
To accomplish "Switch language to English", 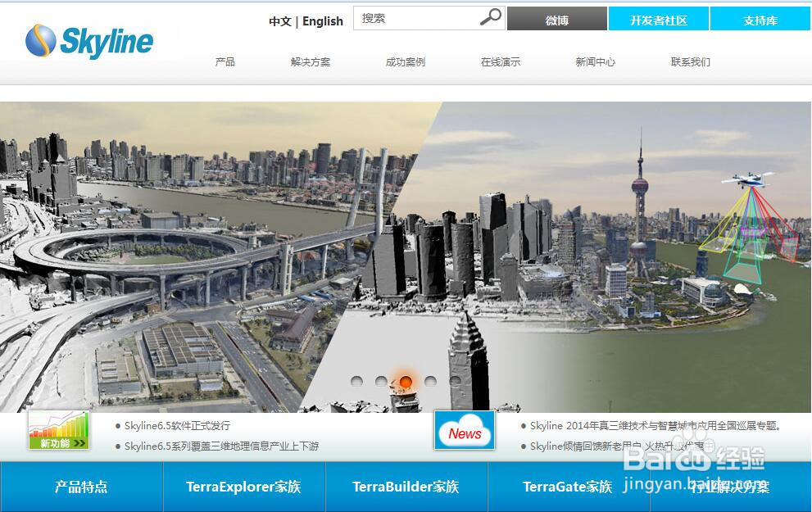I will coord(323,21).
